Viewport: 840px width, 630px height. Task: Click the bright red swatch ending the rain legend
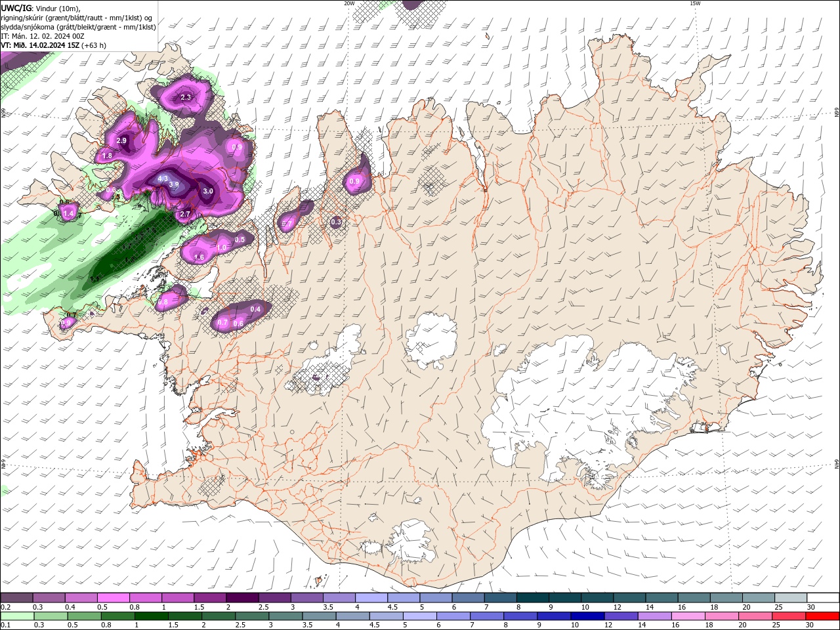(822, 616)
